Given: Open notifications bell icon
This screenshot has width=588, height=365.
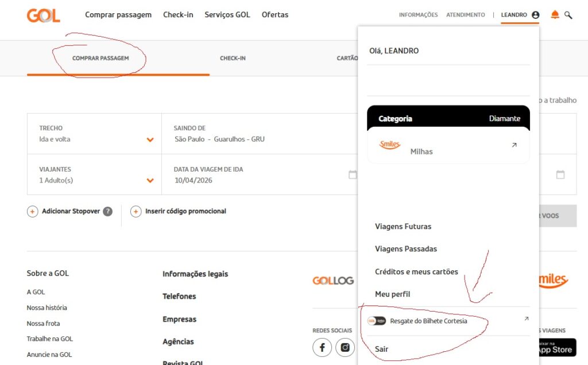Looking at the screenshot, I should coord(555,15).
